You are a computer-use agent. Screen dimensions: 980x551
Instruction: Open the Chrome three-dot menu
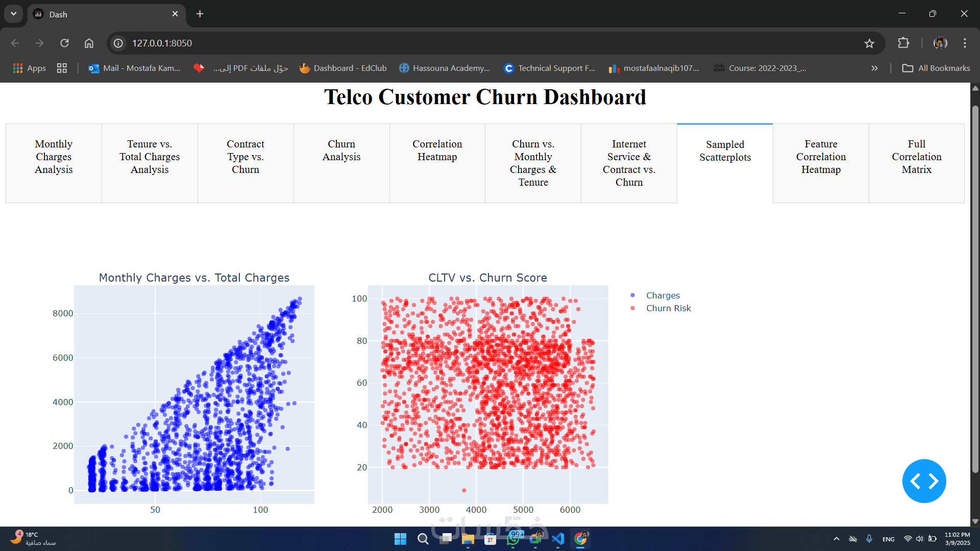964,43
